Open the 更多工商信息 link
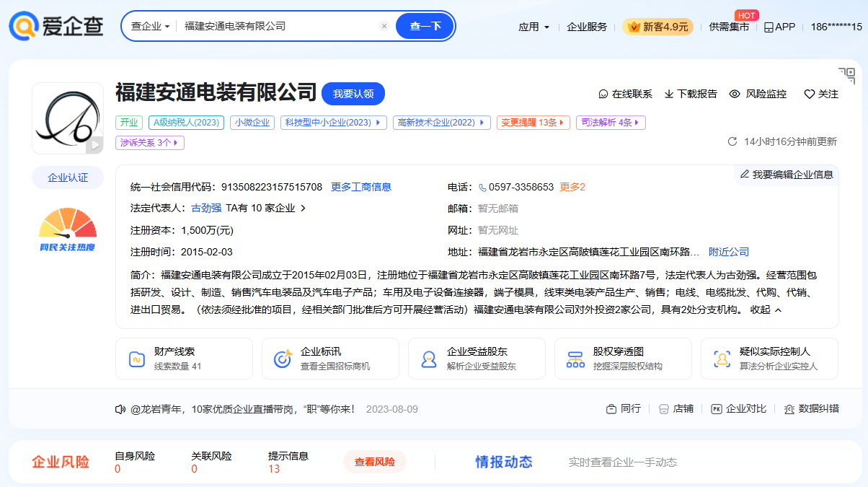Screen dimensions: 868x487 361,187
